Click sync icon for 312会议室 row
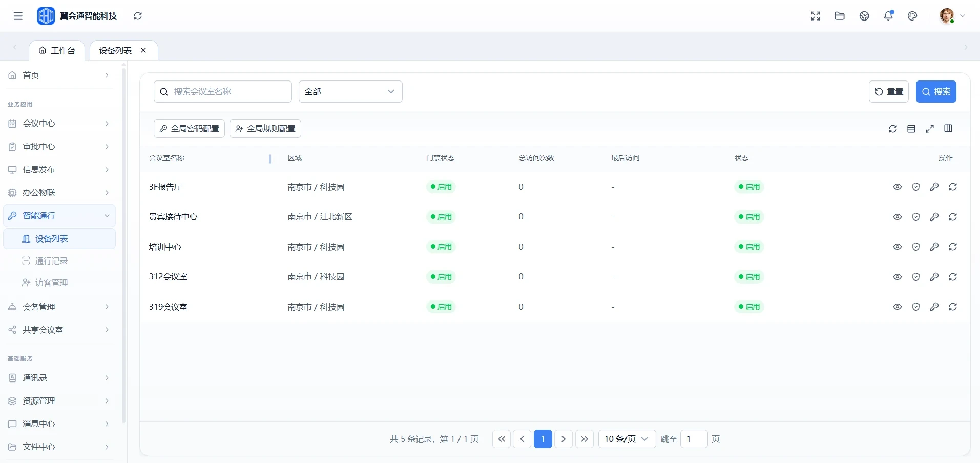Image resolution: width=980 pixels, height=463 pixels. pos(953,277)
